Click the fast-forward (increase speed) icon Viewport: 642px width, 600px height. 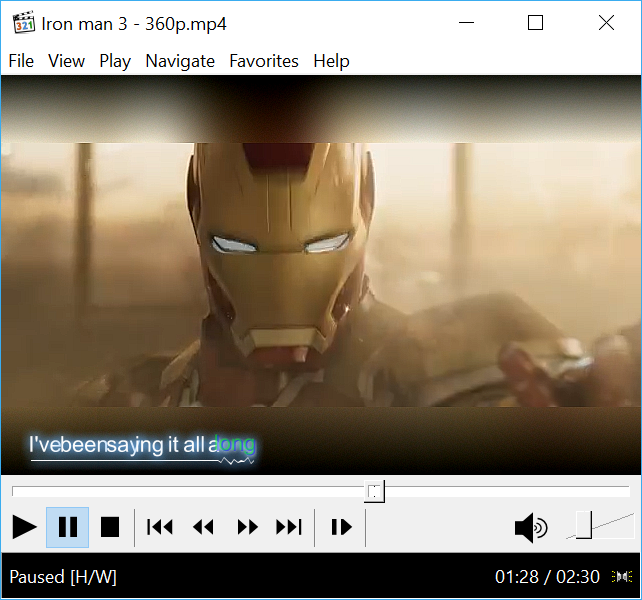[x=247, y=527]
